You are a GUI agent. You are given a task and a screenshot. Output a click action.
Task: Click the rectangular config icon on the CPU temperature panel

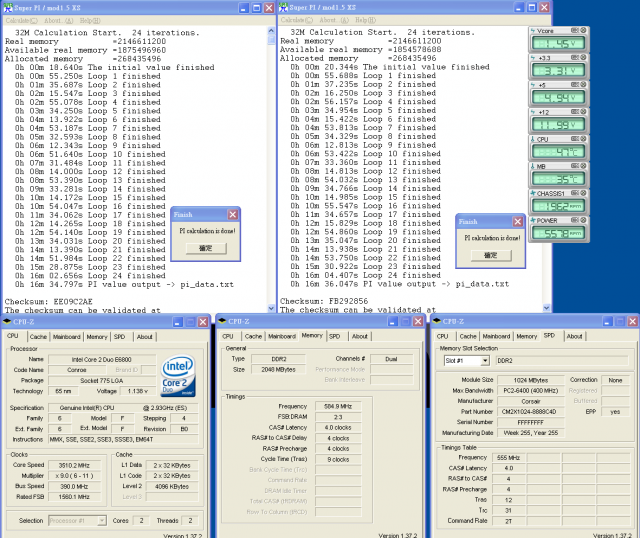[575, 139]
